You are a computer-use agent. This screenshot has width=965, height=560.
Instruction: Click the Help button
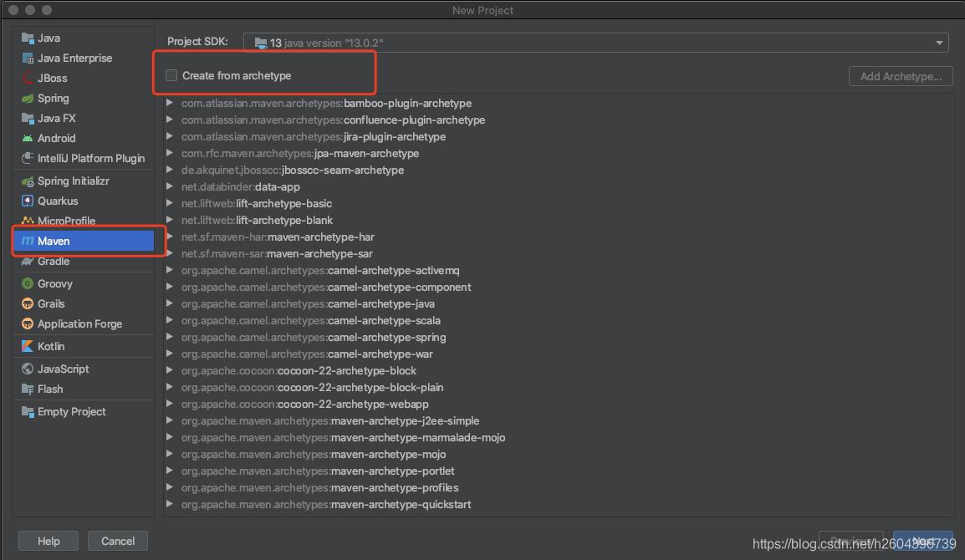[48, 541]
